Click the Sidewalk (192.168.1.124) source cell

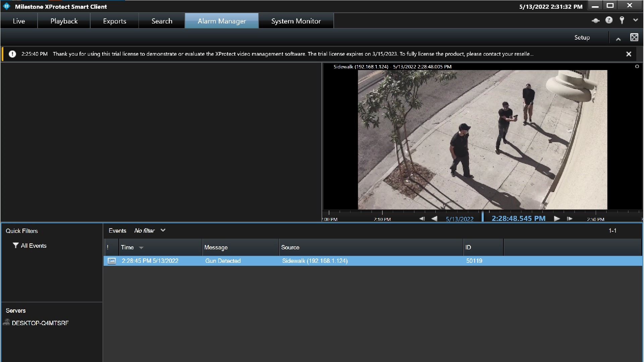[315, 261]
